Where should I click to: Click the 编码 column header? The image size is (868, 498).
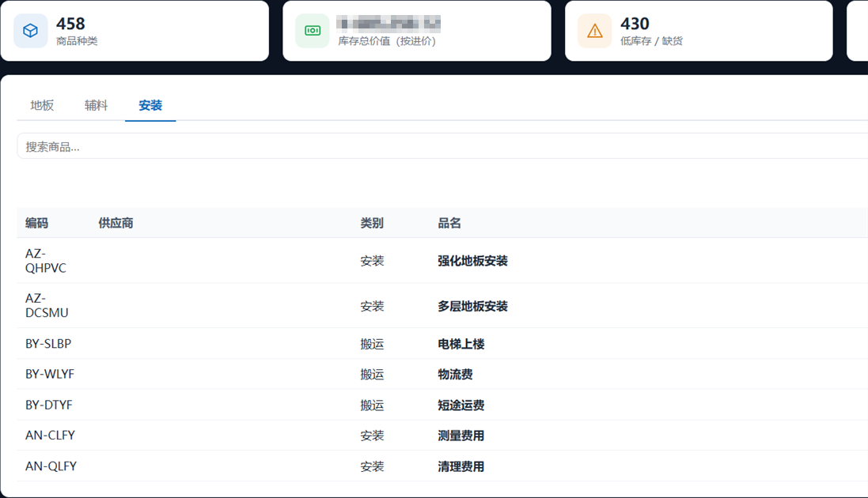(36, 223)
